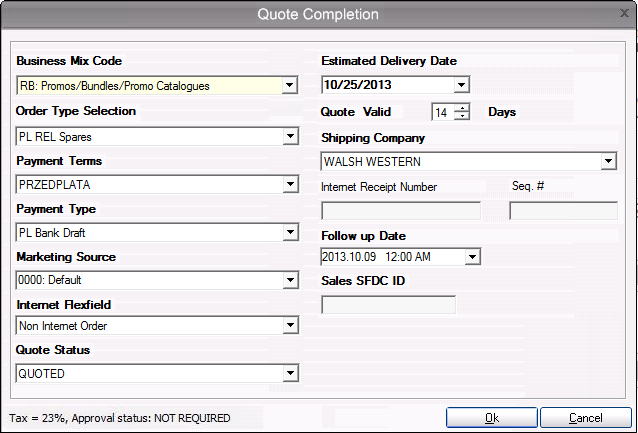The height and width of the screenshot is (433, 638).
Task: Click the Sales SFDC ID field
Action: (x=388, y=304)
